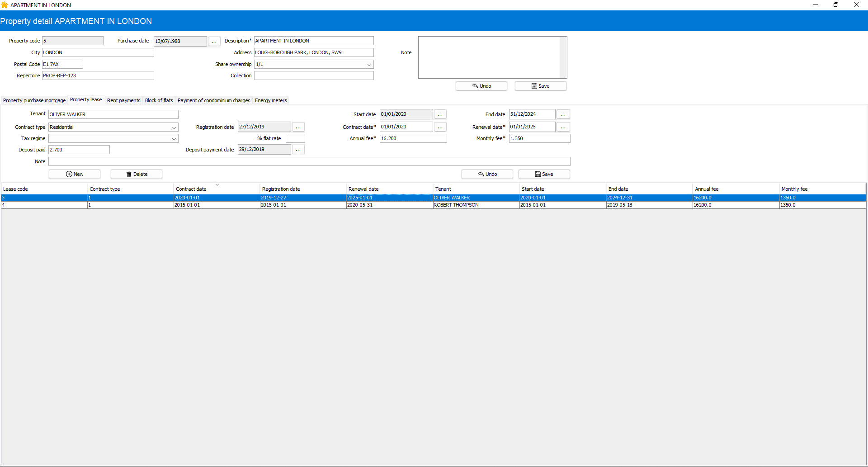Switch to the Rent payments tab
The width and height of the screenshot is (868, 467).
coord(123,100)
